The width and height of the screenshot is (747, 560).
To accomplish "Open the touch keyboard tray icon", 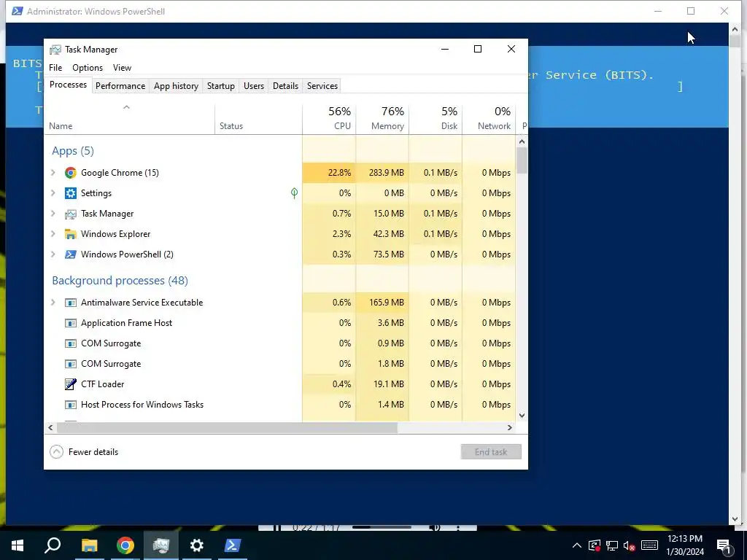I will click(x=649, y=545).
